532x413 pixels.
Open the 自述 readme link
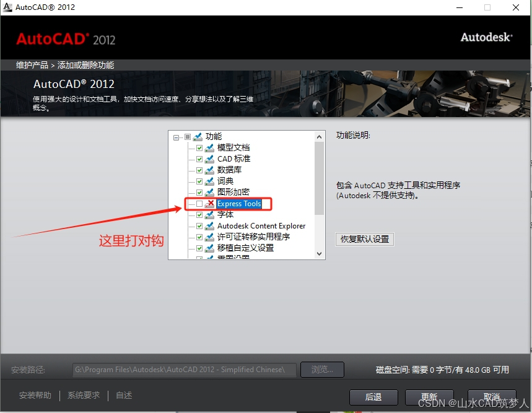[124, 396]
